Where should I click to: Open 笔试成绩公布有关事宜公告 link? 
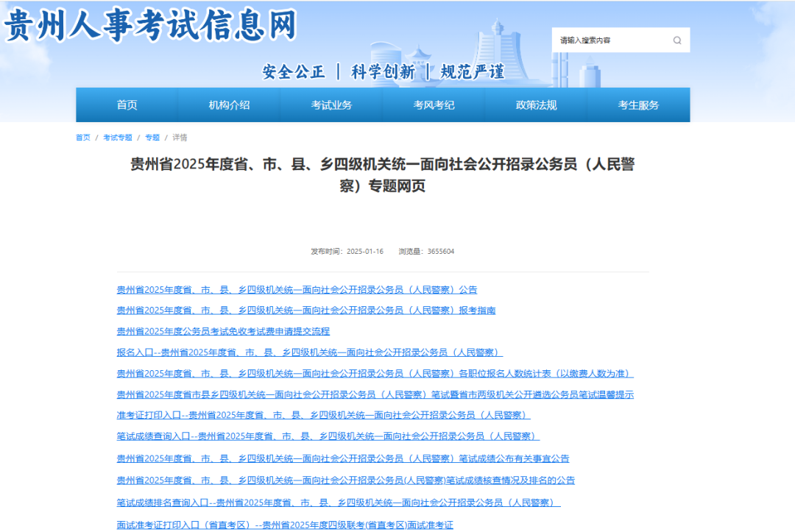click(343, 458)
